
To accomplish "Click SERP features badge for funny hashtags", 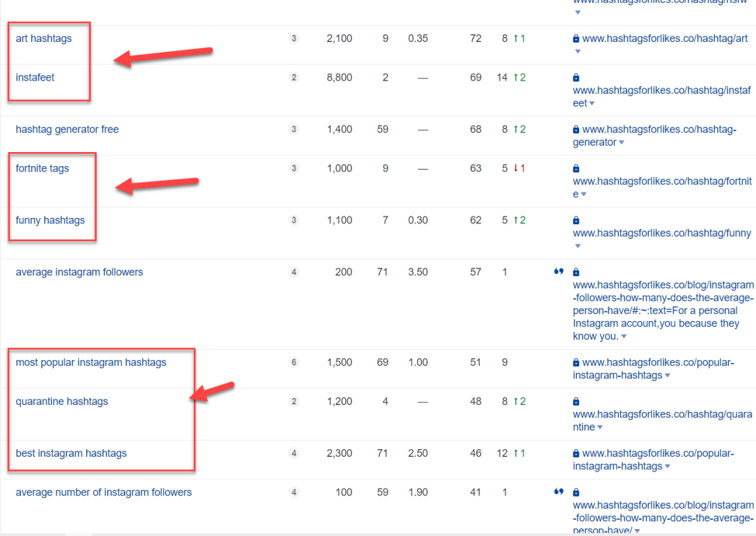I will pos(293,221).
